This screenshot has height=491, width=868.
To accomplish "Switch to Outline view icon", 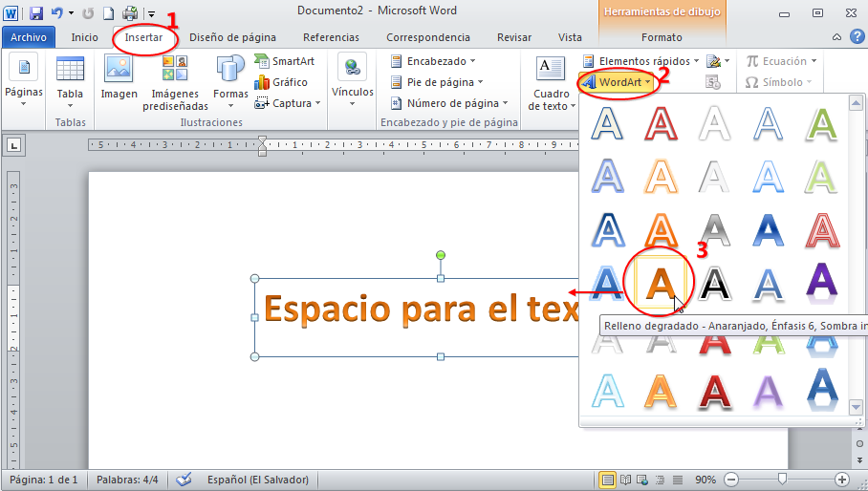I will [x=660, y=480].
